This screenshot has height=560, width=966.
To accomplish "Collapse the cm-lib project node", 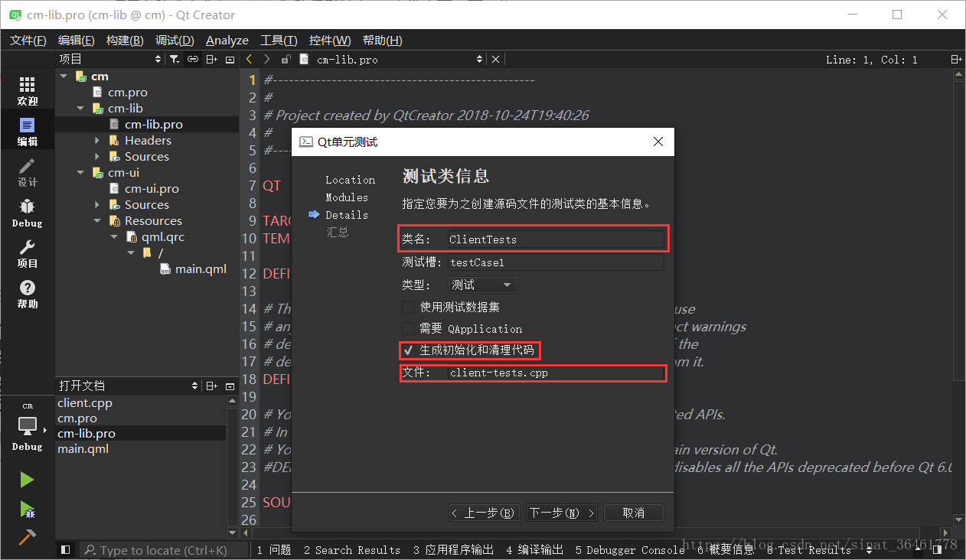I will pos(80,109).
